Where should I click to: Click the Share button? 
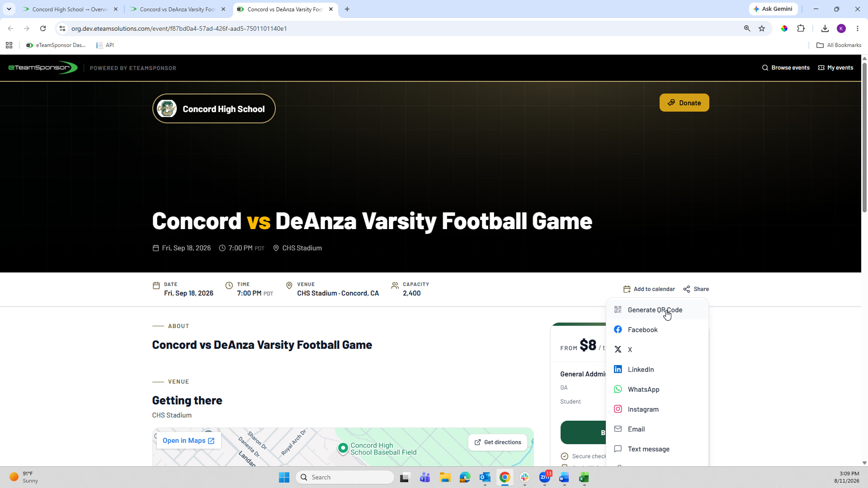click(696, 289)
